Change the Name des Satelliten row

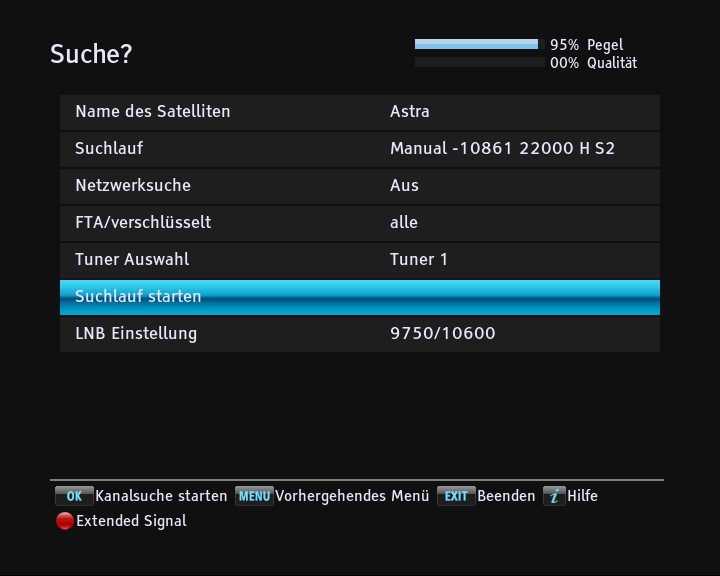[359, 112]
